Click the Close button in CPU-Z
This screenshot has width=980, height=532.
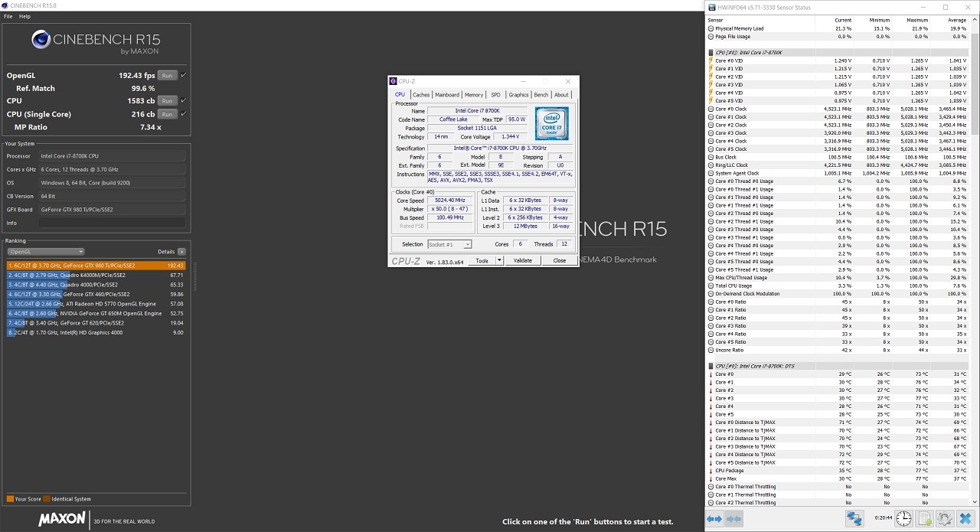(560, 260)
